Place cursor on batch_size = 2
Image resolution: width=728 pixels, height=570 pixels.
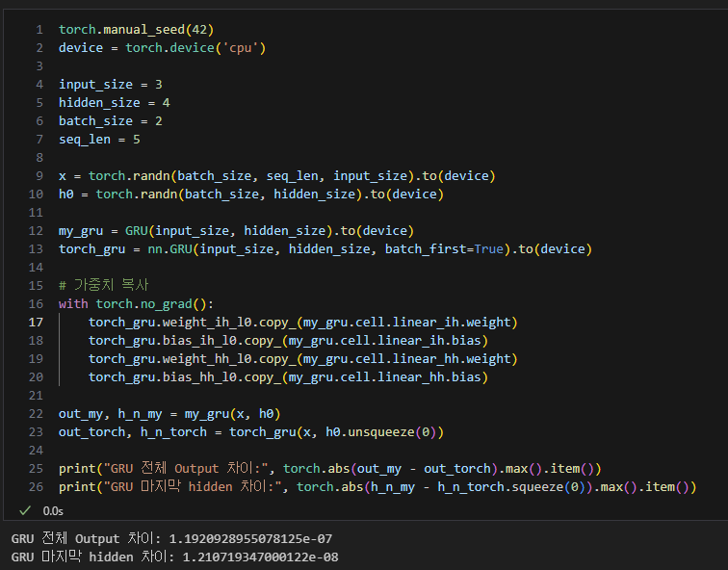111,121
